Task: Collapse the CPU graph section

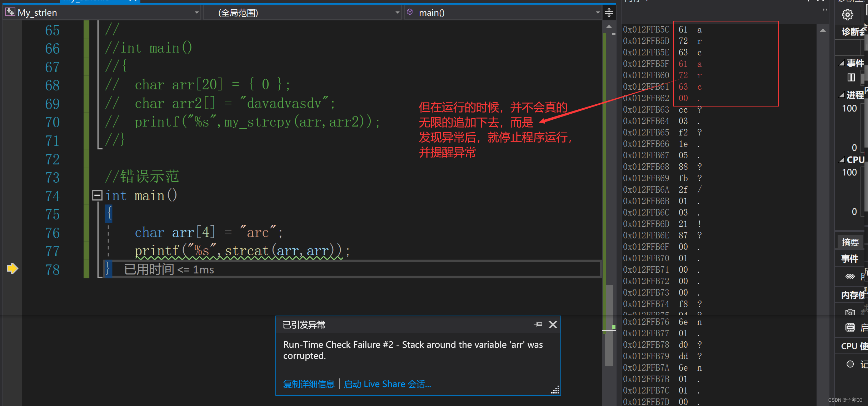Action: pos(842,160)
